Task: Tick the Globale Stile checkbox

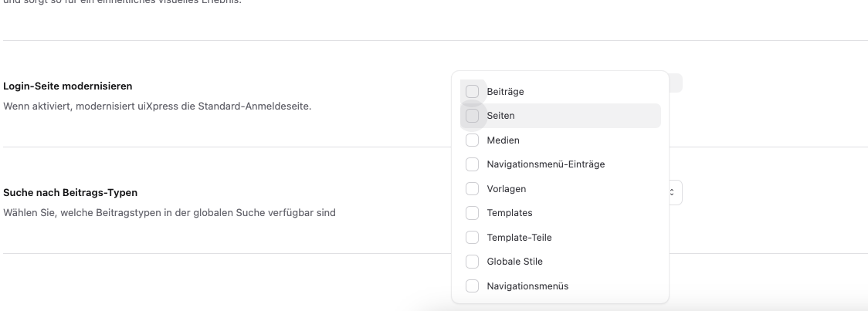Action: [473, 262]
